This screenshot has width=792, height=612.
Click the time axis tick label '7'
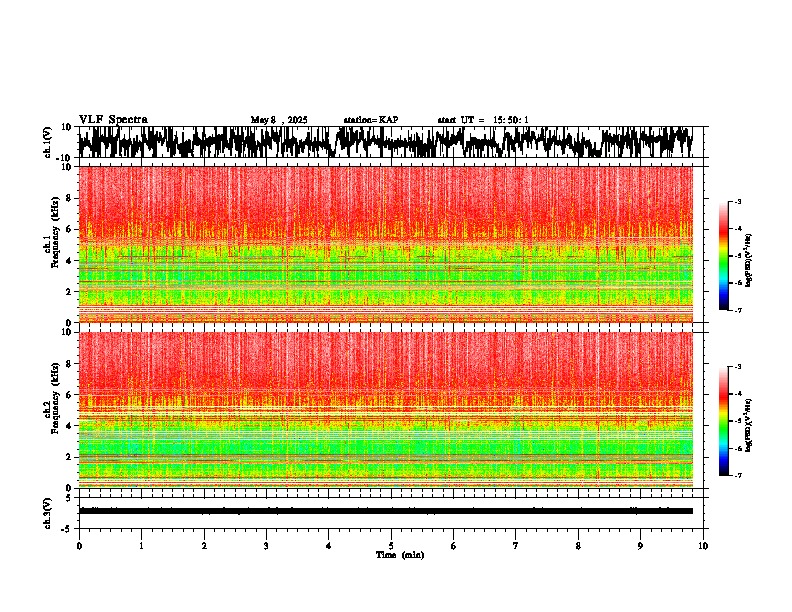click(x=516, y=546)
